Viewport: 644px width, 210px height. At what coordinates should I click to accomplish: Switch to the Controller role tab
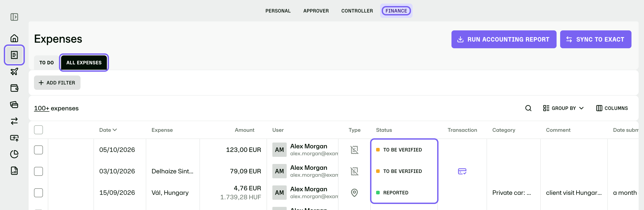point(357,11)
